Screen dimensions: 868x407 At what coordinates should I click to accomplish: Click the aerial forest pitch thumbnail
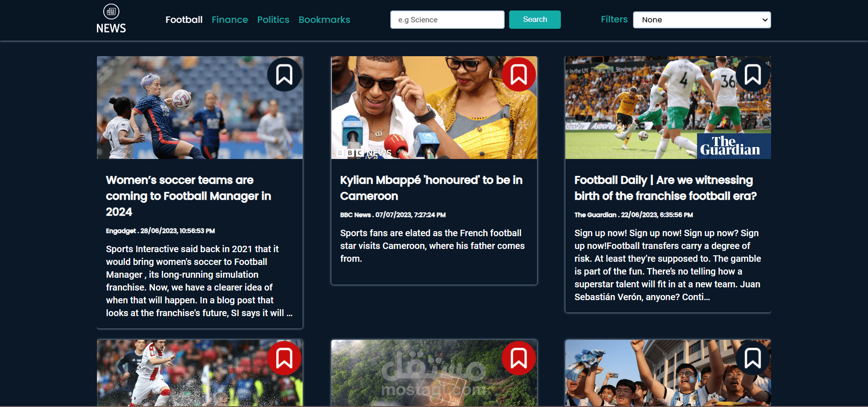(x=434, y=373)
